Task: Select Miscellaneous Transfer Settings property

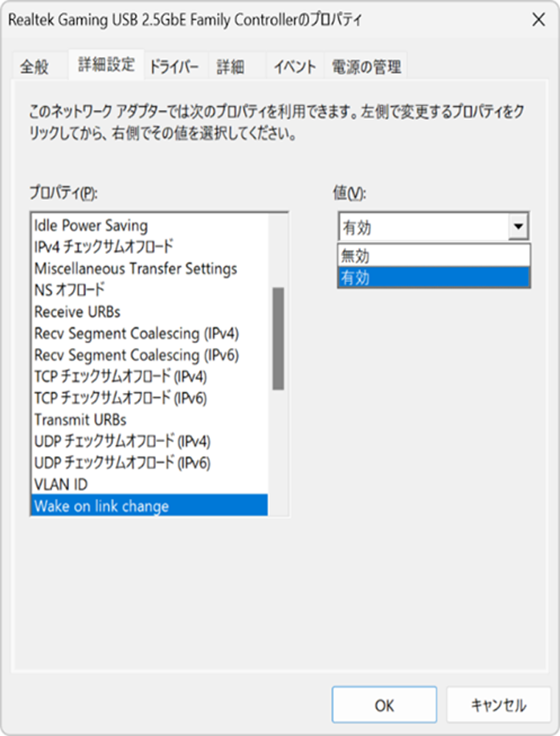Action: coord(149,268)
